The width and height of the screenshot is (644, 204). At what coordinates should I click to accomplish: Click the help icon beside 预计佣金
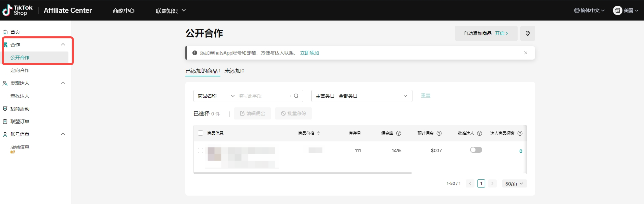[x=439, y=133]
